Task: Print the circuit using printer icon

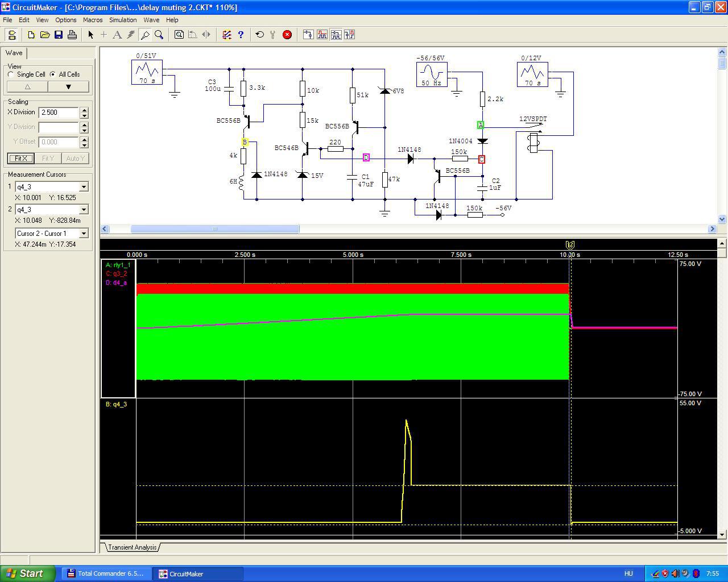Action: [72, 35]
